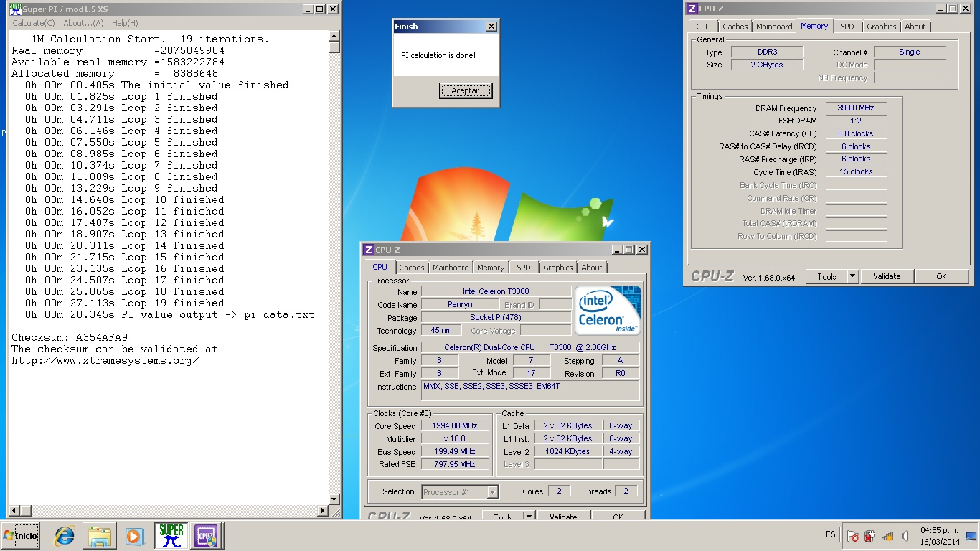Click the ES language indicator

click(x=830, y=534)
